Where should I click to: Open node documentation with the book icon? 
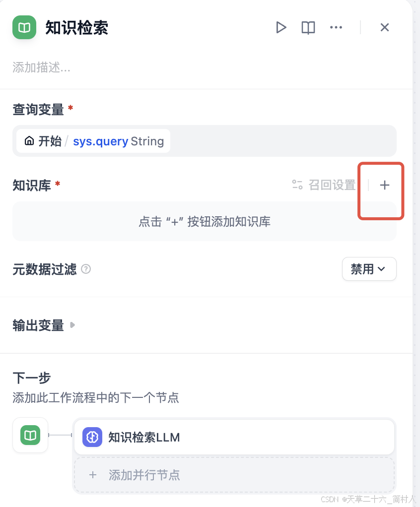[308, 27]
